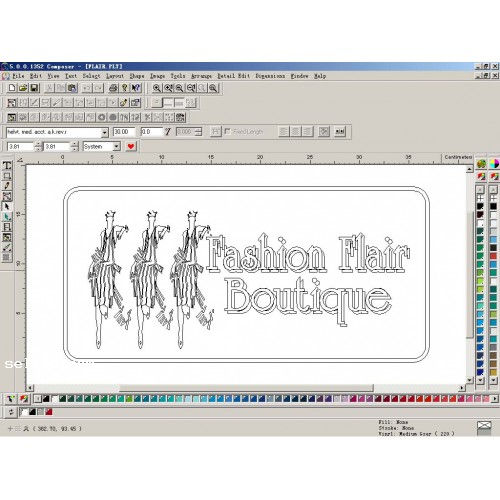The image size is (500, 500).
Task: Click the align text left icon
Action: tap(284, 132)
